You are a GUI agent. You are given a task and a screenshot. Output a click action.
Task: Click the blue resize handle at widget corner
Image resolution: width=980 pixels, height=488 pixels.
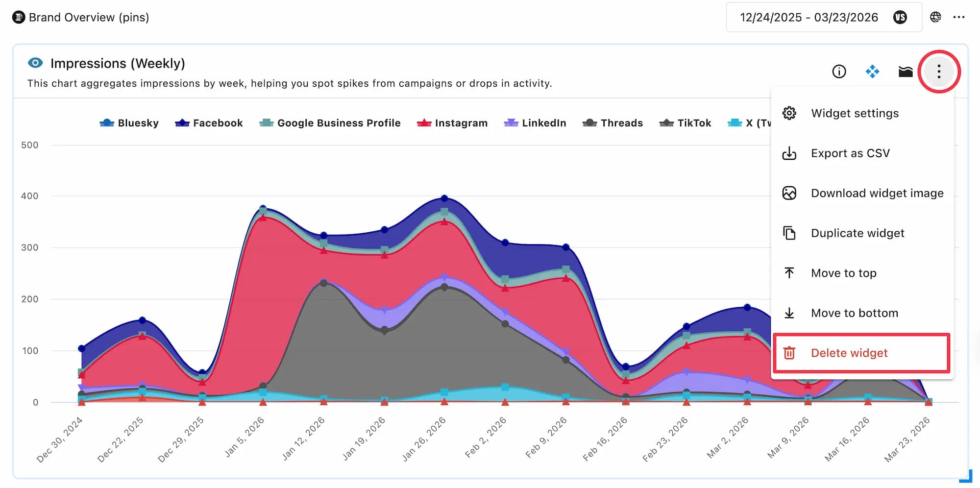point(967,477)
